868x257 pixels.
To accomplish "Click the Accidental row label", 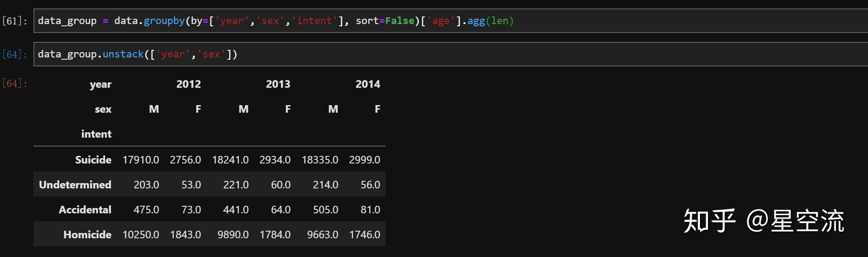I will [x=85, y=210].
